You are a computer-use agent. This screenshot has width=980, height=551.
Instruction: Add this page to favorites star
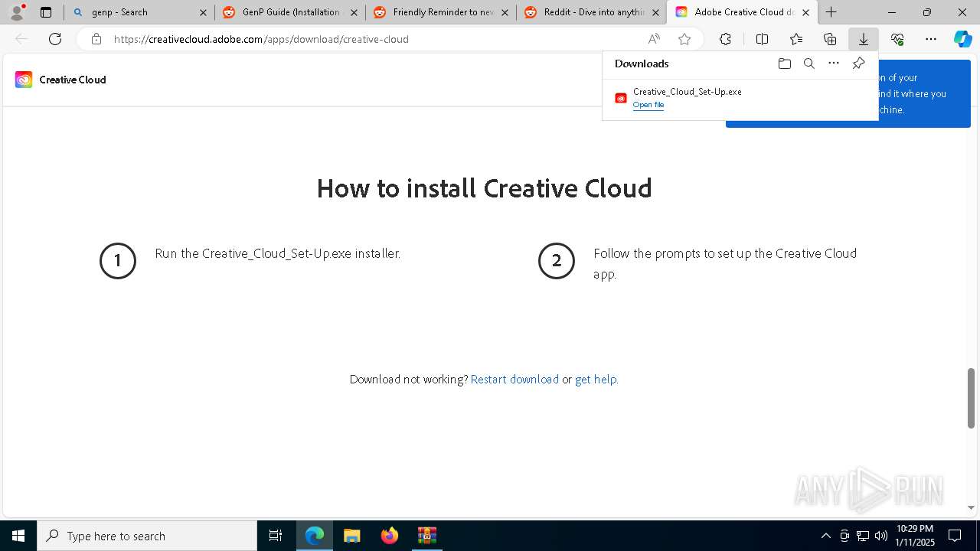pos(684,39)
